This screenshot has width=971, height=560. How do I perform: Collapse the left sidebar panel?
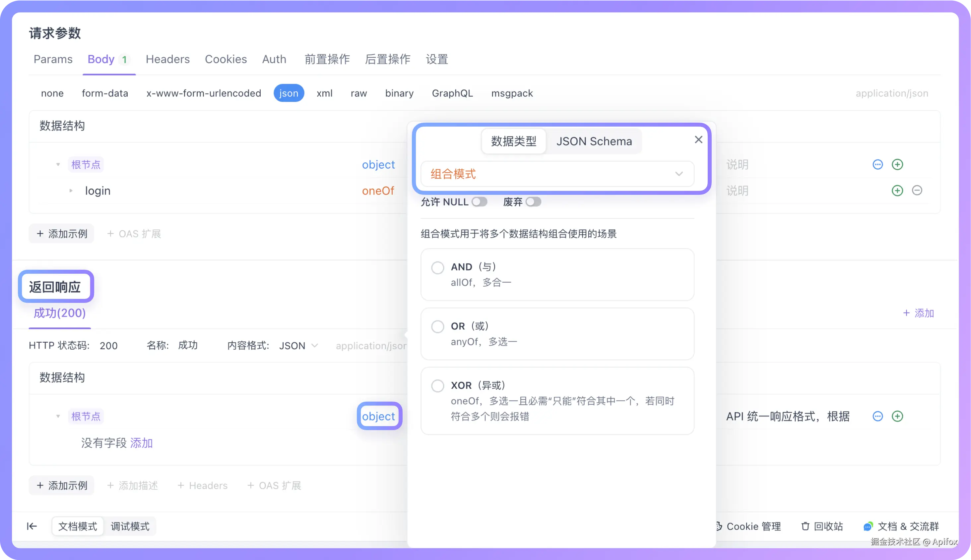click(32, 526)
